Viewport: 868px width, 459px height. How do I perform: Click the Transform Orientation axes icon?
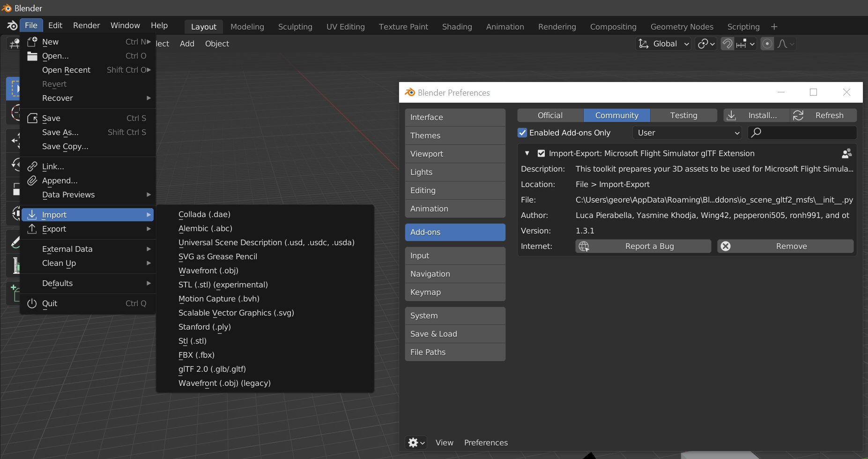(x=644, y=44)
